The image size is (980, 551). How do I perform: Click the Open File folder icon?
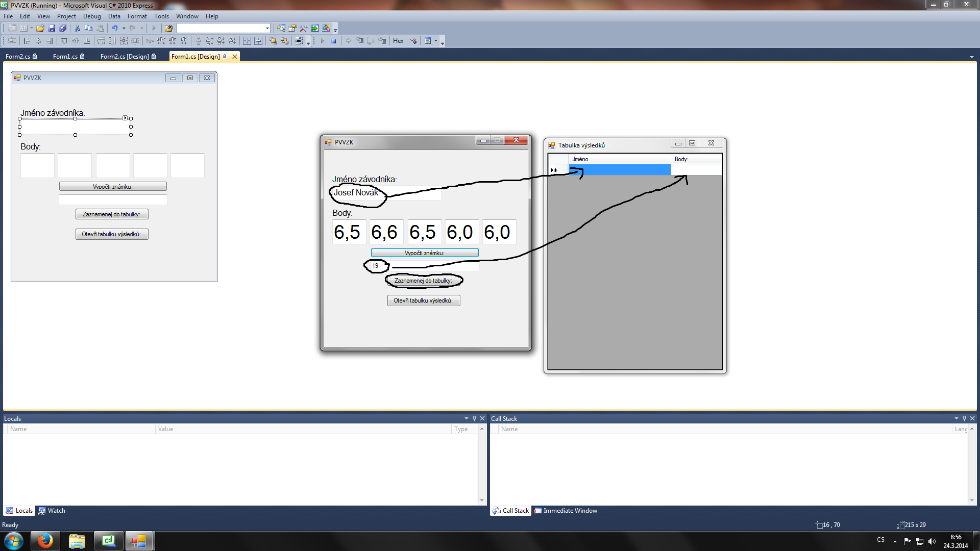pyautogui.click(x=40, y=28)
